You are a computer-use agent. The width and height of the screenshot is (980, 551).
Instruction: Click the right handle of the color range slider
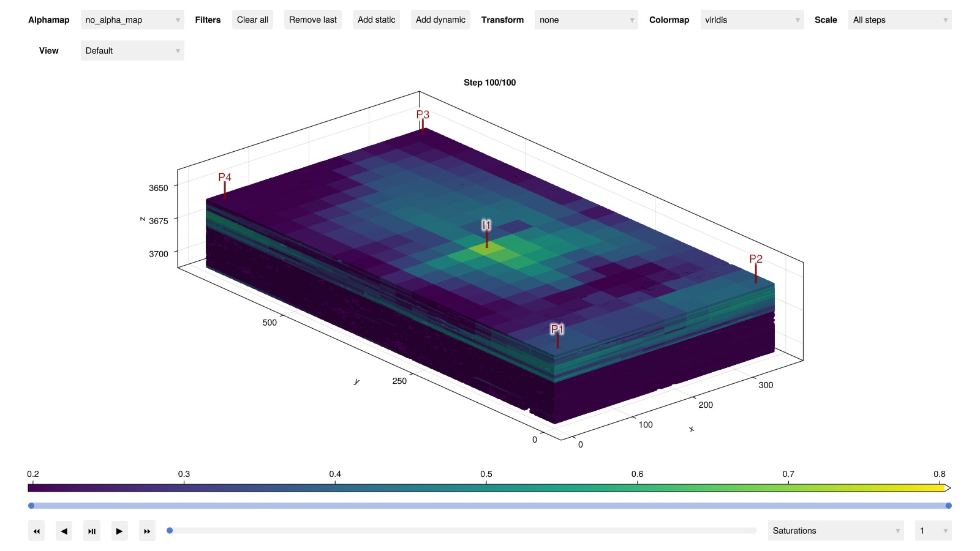click(x=948, y=506)
